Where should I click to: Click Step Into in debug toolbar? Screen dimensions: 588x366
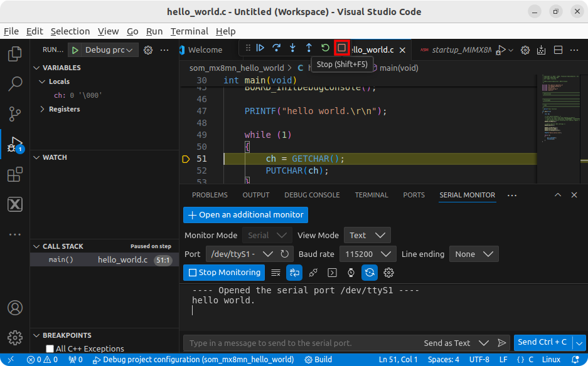[292, 48]
